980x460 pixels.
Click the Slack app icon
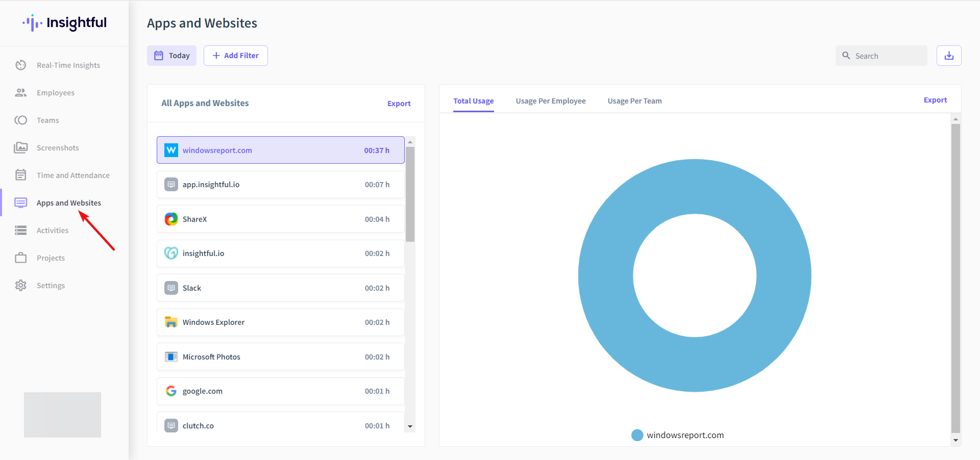pyautogui.click(x=171, y=288)
